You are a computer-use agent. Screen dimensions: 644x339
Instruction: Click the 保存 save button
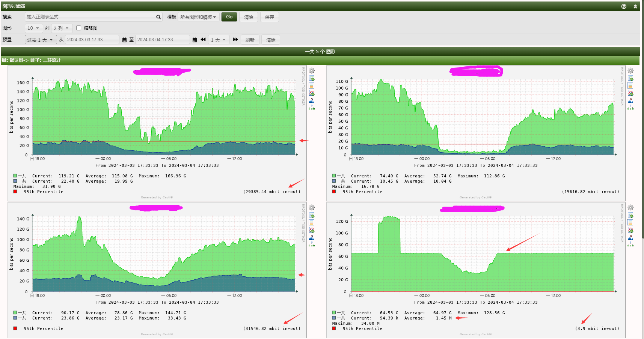coord(270,17)
